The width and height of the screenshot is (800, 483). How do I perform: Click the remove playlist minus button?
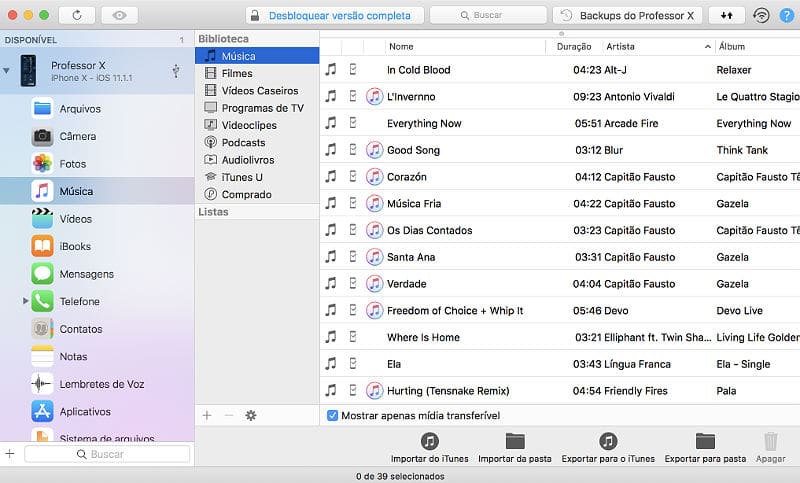coord(229,416)
